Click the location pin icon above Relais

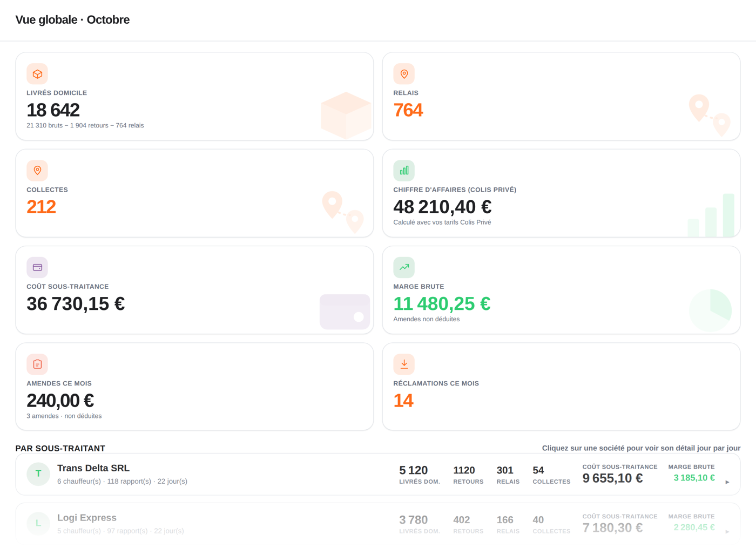point(404,74)
